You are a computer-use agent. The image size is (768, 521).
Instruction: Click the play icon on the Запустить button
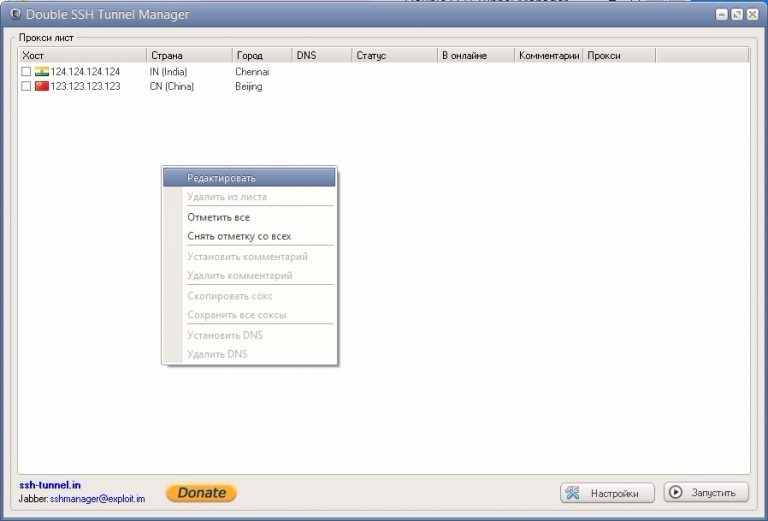click(x=675, y=492)
